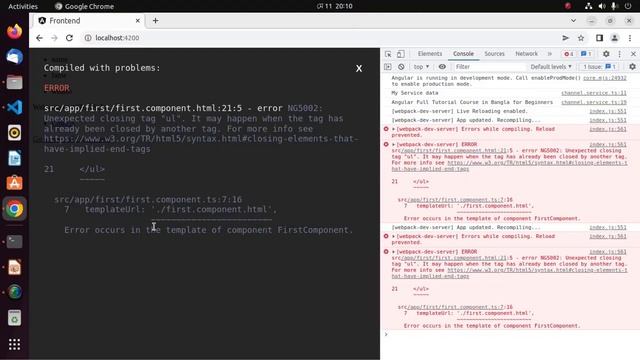Toggle Chrome side panel
This screenshot has height=360, width=640.
(x=599, y=38)
